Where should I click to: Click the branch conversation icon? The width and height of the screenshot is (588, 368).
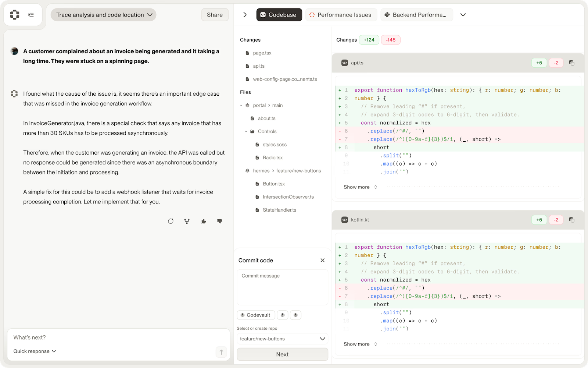pos(187,221)
